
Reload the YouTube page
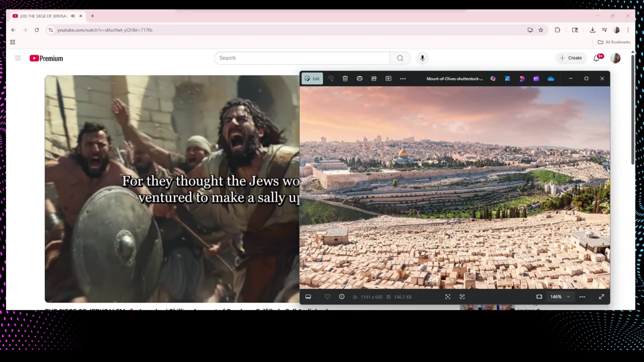pyautogui.click(x=37, y=30)
